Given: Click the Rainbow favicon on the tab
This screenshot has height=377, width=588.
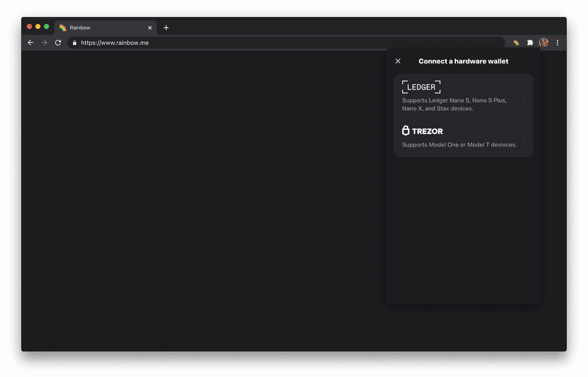Looking at the screenshot, I should [63, 28].
